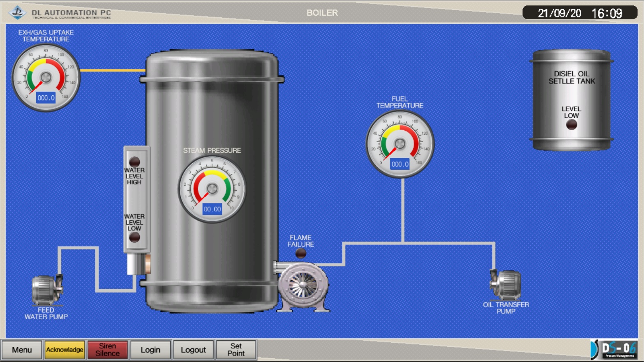Open the Menu button

[22, 350]
